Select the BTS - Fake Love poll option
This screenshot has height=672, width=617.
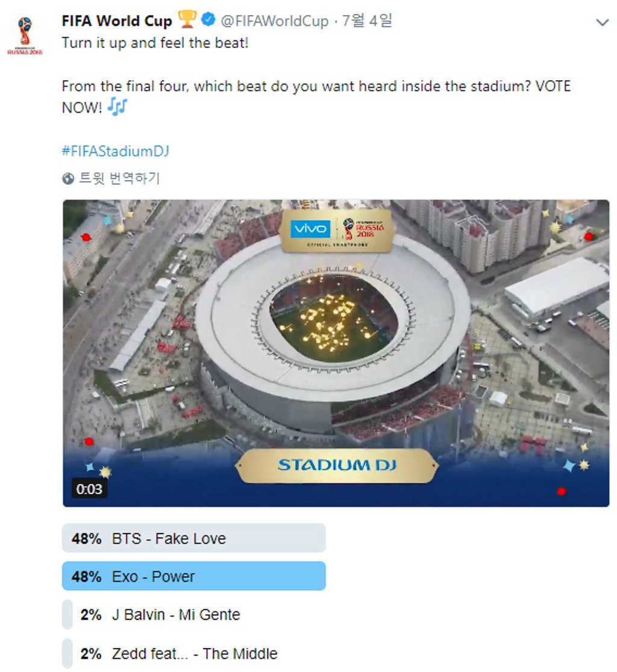[194, 538]
